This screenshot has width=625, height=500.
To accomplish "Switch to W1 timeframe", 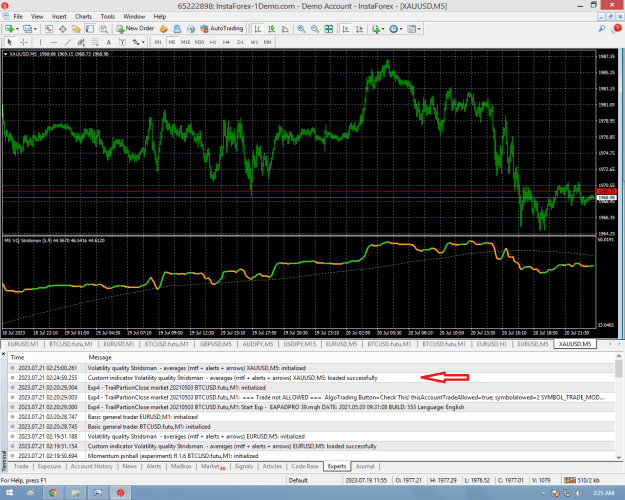I will (254, 42).
